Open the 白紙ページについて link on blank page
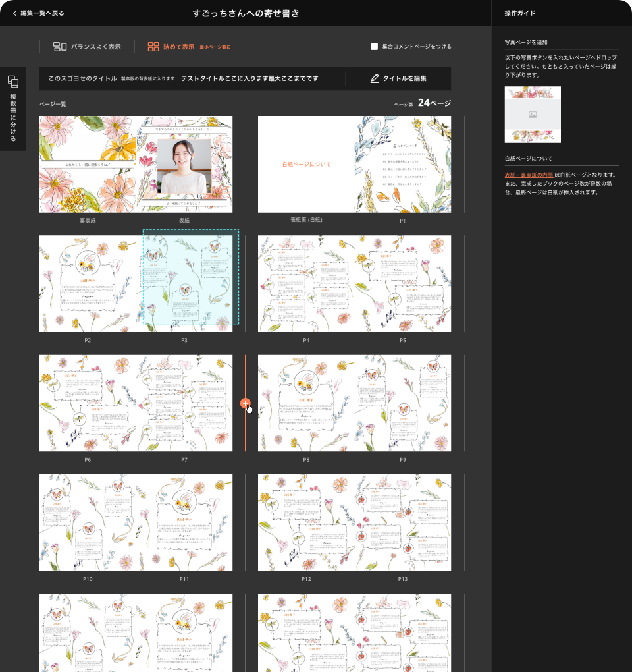 pos(306,164)
